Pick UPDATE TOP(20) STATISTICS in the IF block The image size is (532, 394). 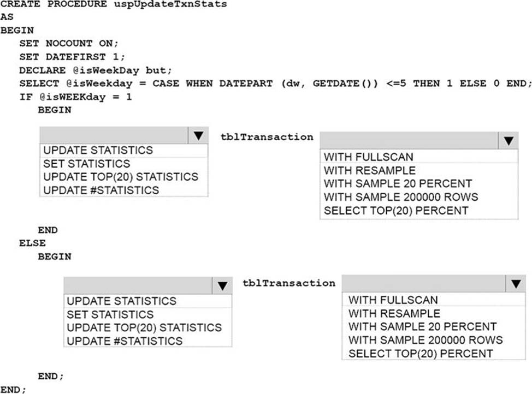tap(120, 177)
